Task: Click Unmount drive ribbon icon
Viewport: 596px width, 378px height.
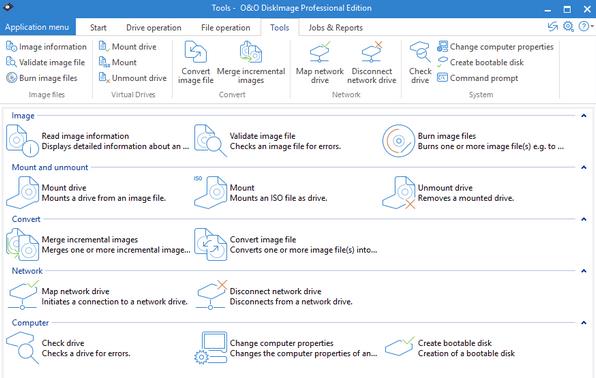Action: click(104, 78)
